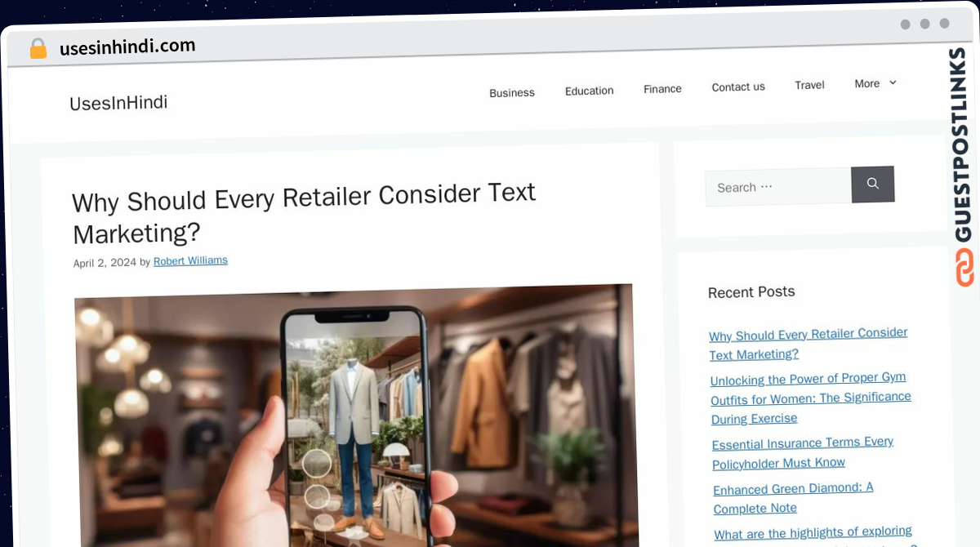Open author Robert Williams link
Screen dimensions: 980x547
(x=190, y=260)
